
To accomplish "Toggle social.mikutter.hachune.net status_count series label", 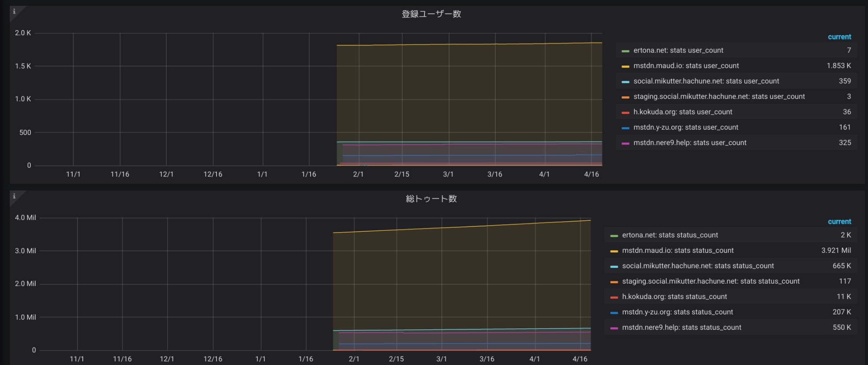I will pos(698,266).
